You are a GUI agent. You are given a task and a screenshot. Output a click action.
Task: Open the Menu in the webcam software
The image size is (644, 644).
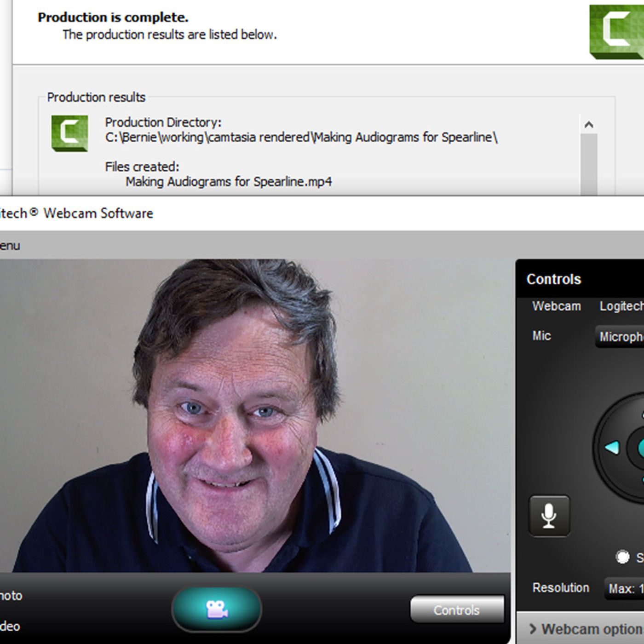(x=9, y=246)
